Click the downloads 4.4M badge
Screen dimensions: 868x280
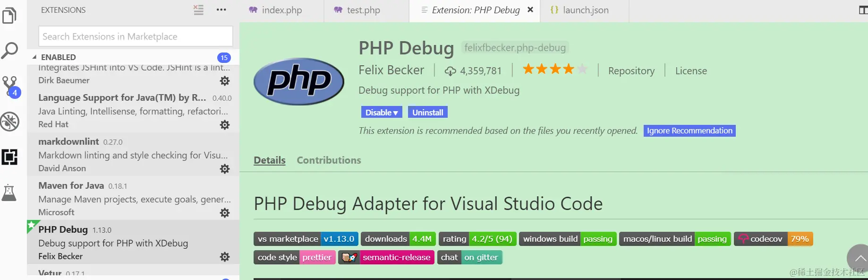click(399, 239)
